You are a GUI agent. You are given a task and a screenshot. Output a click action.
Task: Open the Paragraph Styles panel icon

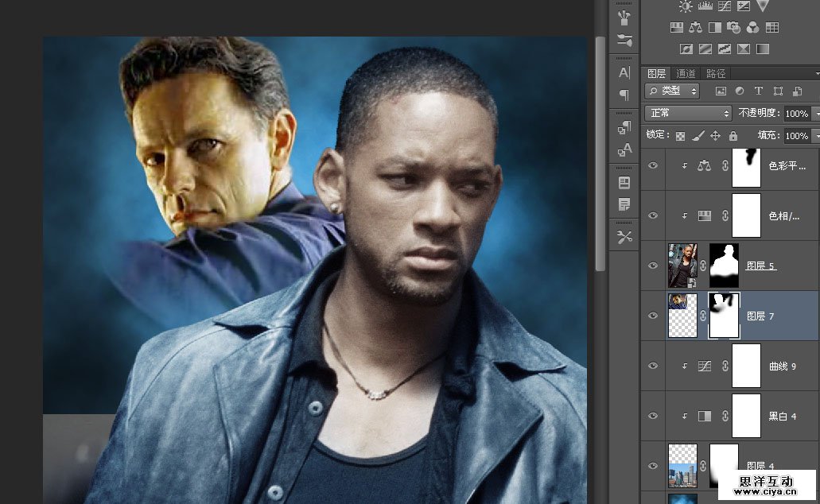[624, 127]
